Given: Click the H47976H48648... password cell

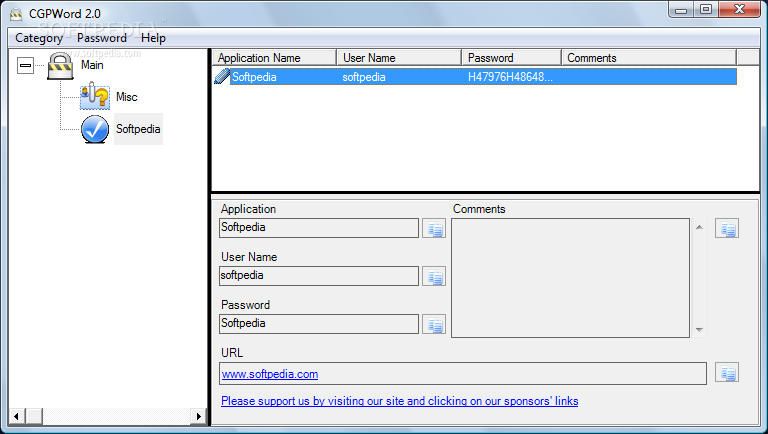Looking at the screenshot, I should pos(510,77).
